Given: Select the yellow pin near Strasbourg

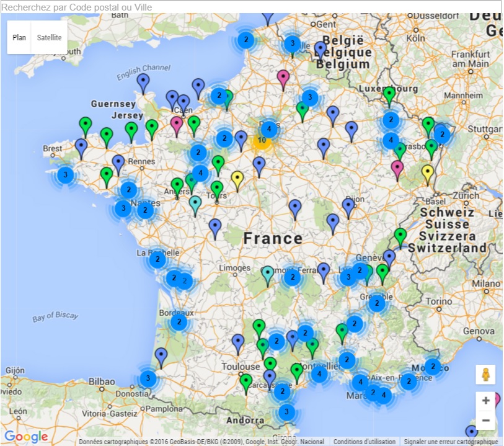Looking at the screenshot, I should 427,172.
